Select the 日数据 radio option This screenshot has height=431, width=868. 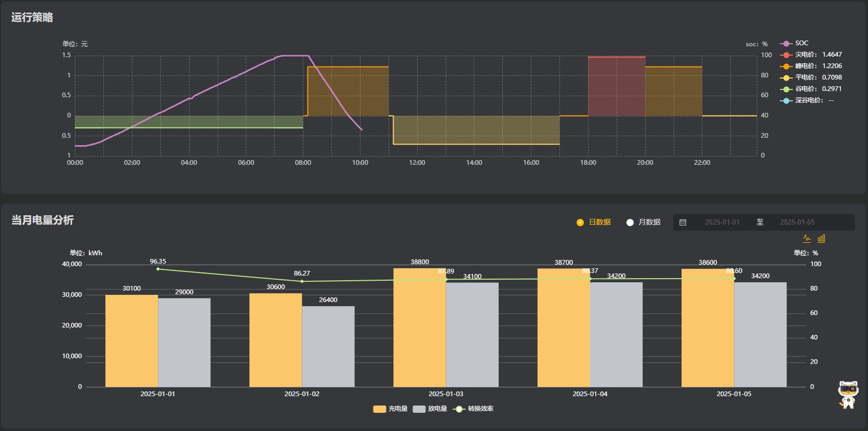point(580,223)
